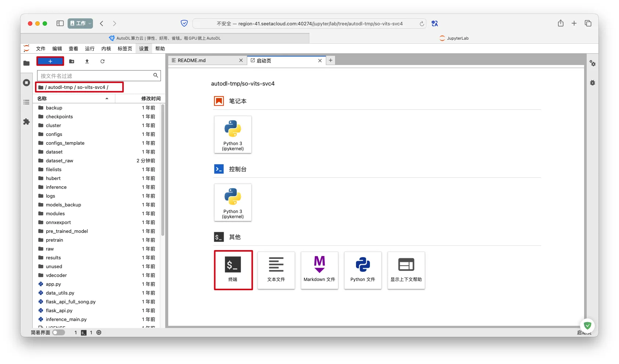The image size is (619, 364).
Task: Open the property inspector on right sidebar
Action: [x=592, y=63]
